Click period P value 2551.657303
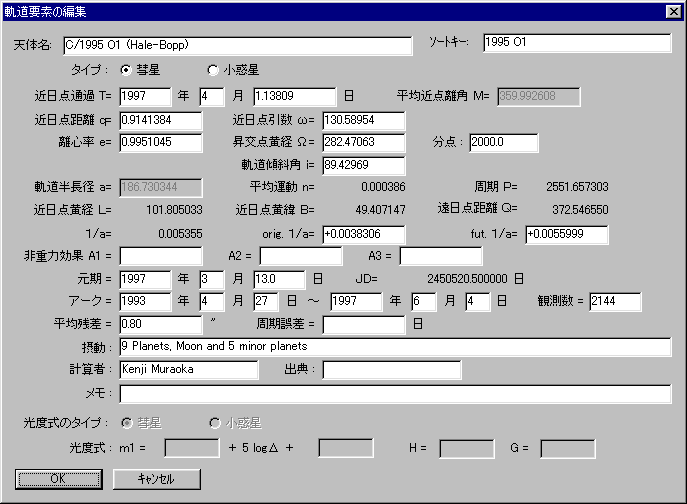This screenshot has width=687, height=504. [x=577, y=187]
